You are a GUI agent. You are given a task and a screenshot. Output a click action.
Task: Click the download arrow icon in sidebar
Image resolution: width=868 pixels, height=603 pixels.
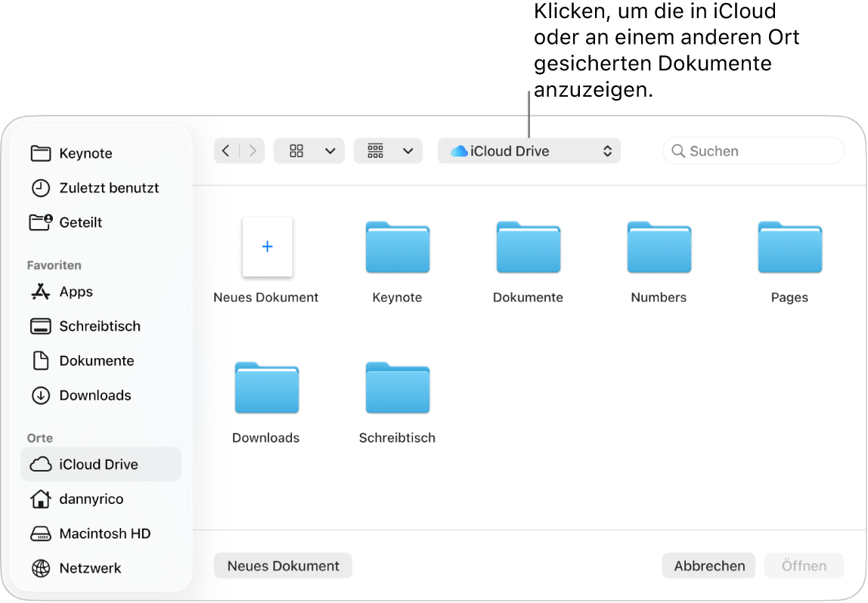point(40,395)
